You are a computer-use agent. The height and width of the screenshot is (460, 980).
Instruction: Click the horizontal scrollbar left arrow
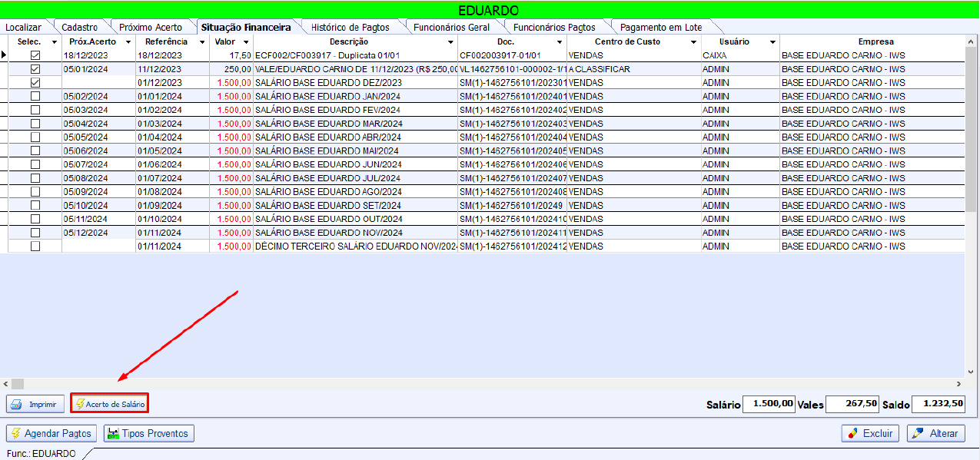point(5,383)
